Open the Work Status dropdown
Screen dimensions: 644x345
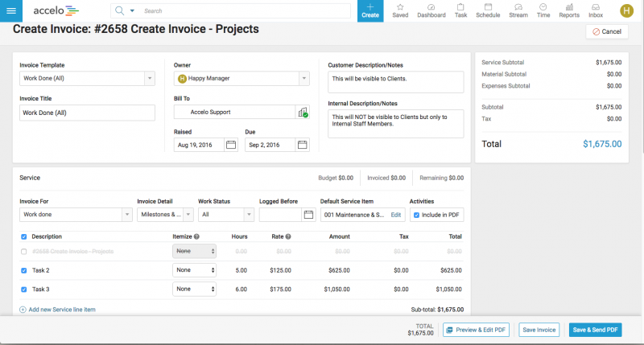pyautogui.click(x=250, y=215)
